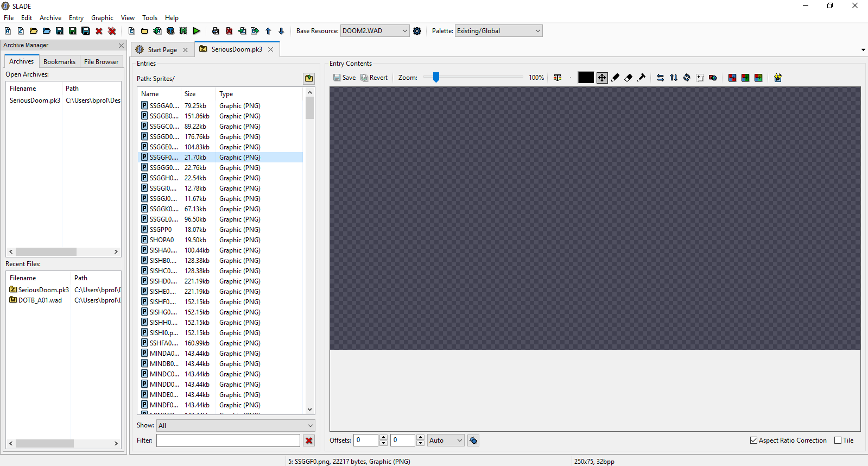Click the Save entry button
Viewport: 868px width, 466px height.
click(x=344, y=78)
